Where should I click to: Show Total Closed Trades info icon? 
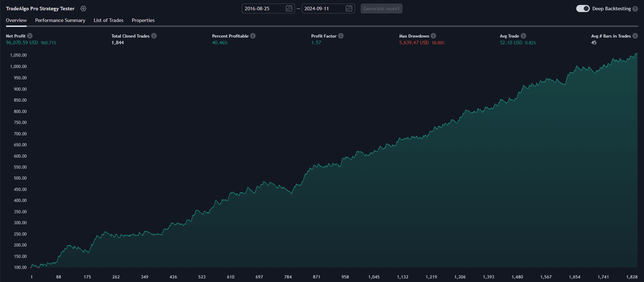click(x=154, y=36)
